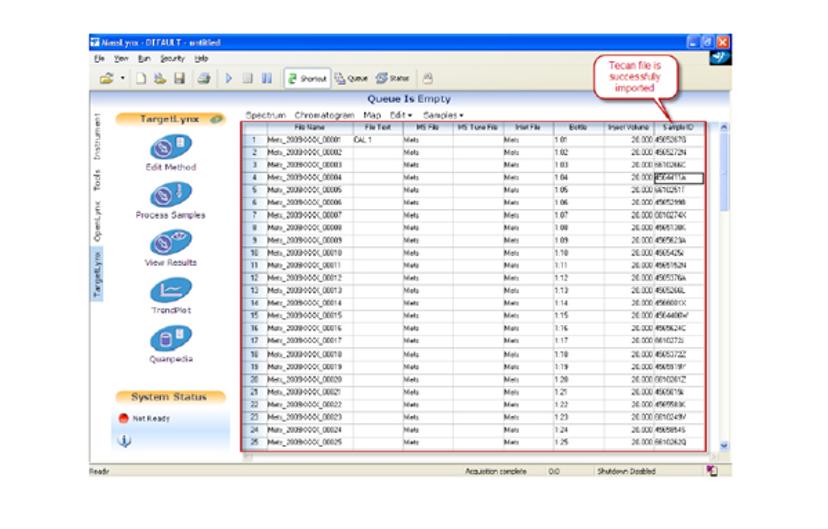Click the vertical scrollbar thumb
828x529 pixels.
(x=724, y=172)
